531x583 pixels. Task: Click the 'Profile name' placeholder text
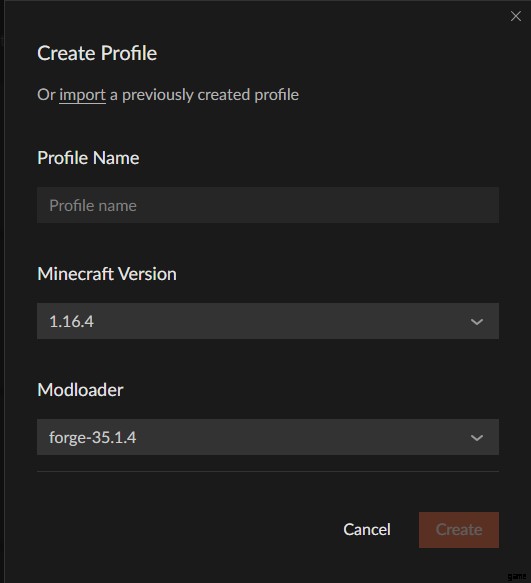click(93, 206)
